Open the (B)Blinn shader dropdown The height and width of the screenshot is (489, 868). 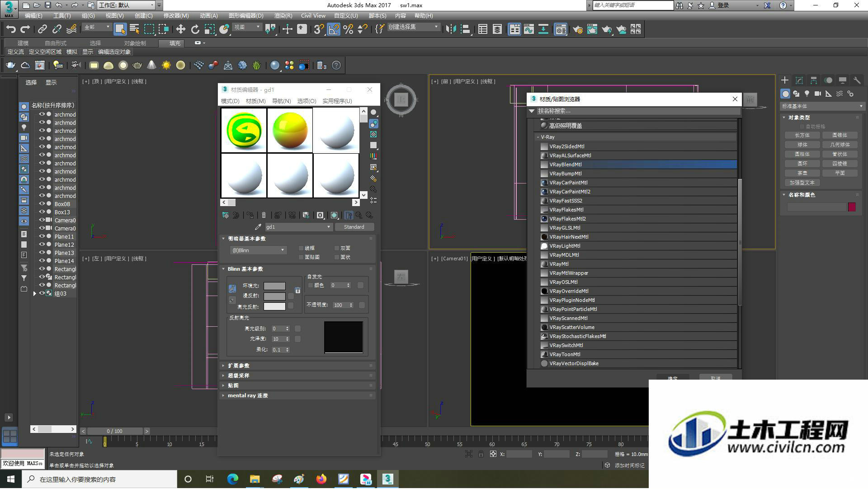(258, 250)
